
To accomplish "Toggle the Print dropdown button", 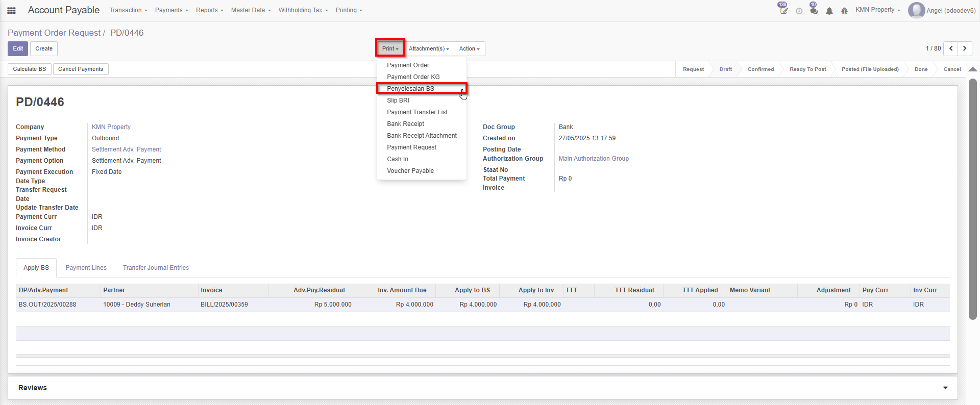I will [390, 48].
